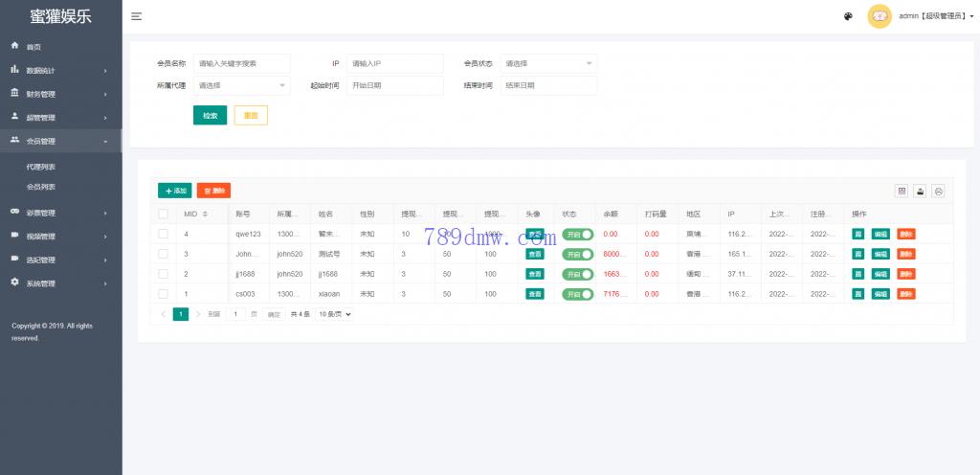
Task: Click the admin avatar image
Action: click(x=880, y=16)
